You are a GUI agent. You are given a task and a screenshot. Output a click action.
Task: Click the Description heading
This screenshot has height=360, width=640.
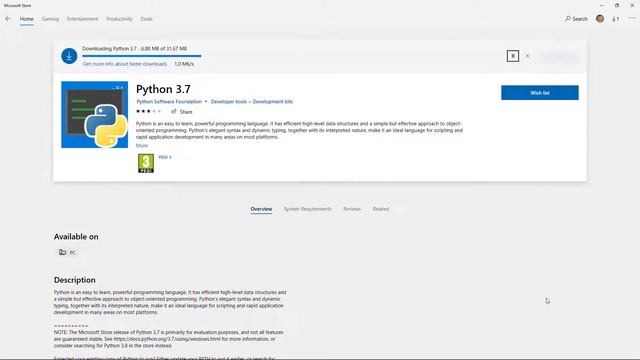click(x=75, y=280)
